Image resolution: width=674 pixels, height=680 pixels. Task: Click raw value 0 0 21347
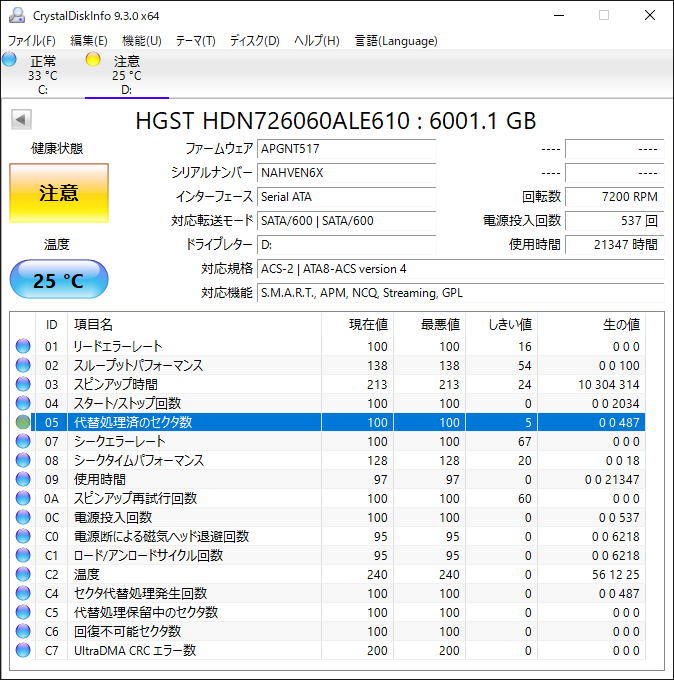[612, 480]
